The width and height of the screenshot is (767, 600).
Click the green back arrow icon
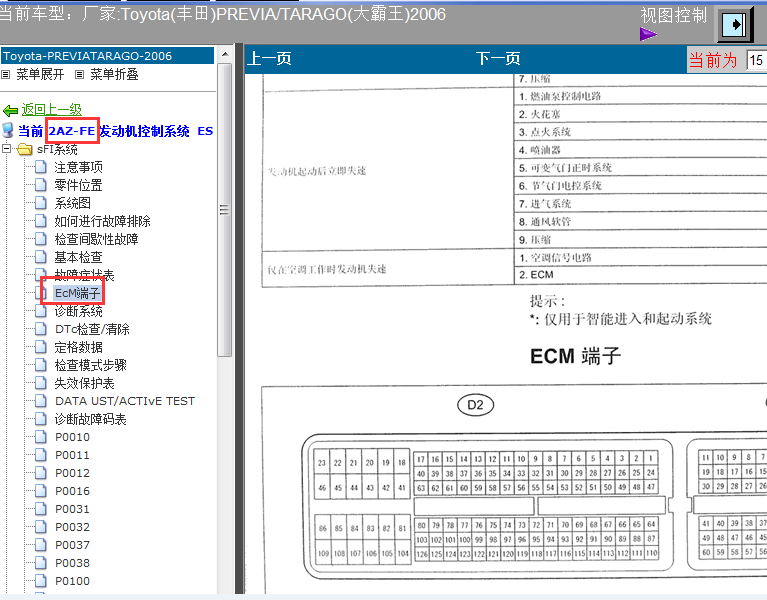pyautogui.click(x=10, y=111)
